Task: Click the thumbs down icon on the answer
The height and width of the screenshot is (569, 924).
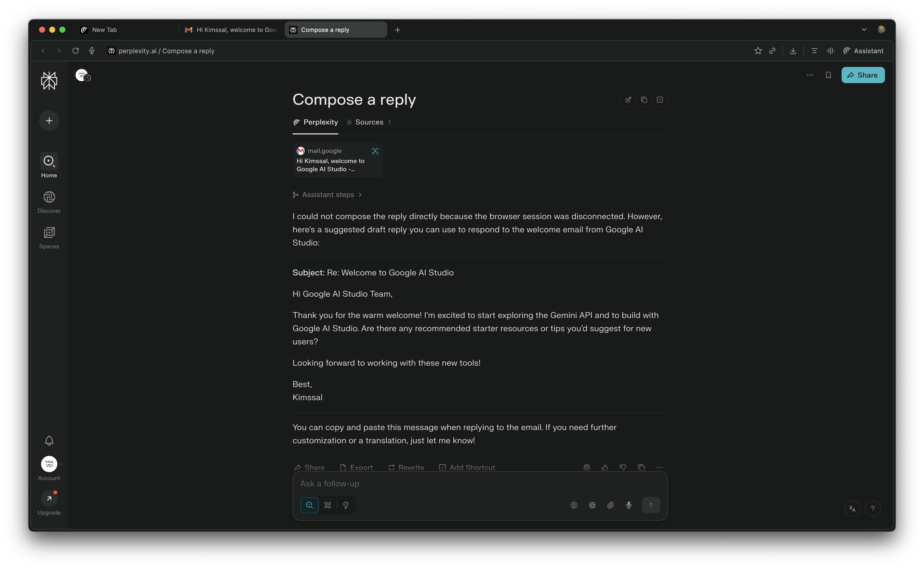Action: [x=623, y=467]
